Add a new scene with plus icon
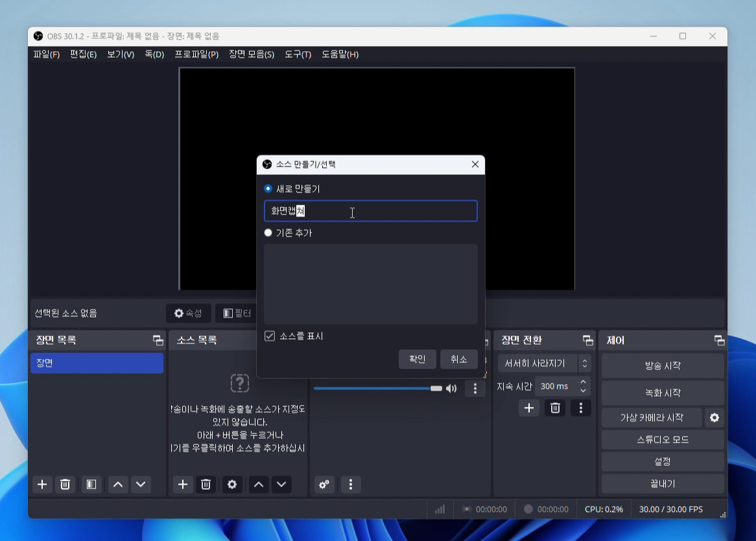This screenshot has width=756, height=541. (42, 484)
